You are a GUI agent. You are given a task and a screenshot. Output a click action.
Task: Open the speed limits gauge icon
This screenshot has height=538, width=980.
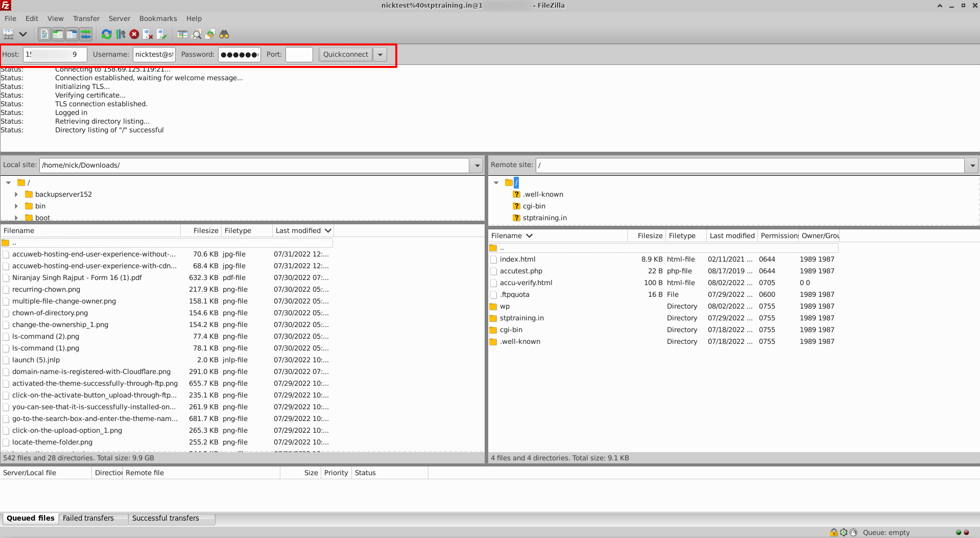tap(853, 532)
